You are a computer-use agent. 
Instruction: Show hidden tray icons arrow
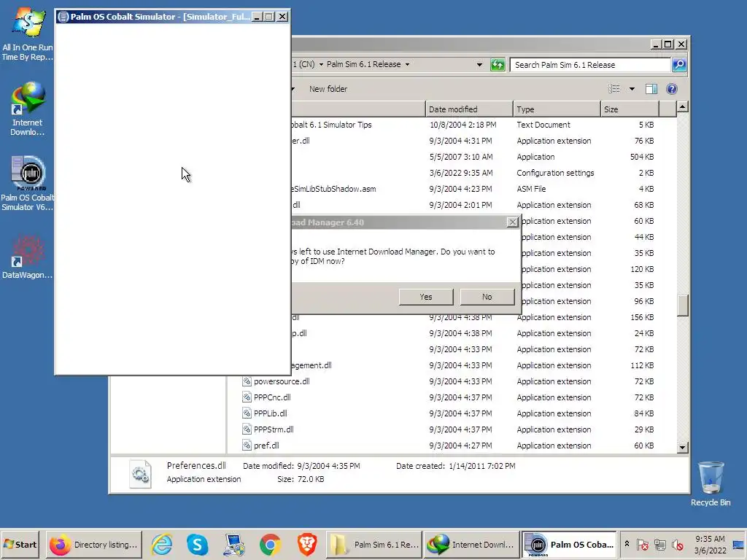(x=627, y=544)
